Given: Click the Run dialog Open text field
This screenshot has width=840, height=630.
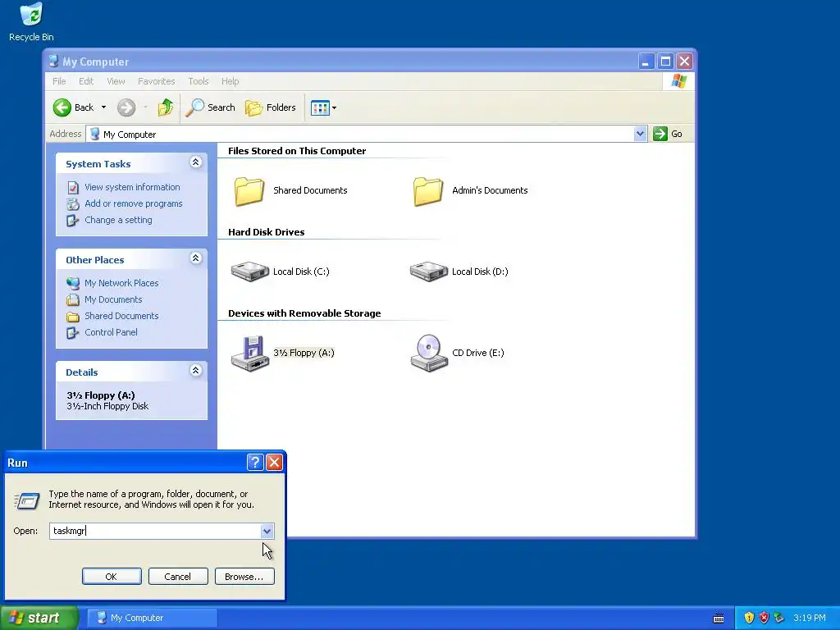Looking at the screenshot, I should [x=155, y=531].
